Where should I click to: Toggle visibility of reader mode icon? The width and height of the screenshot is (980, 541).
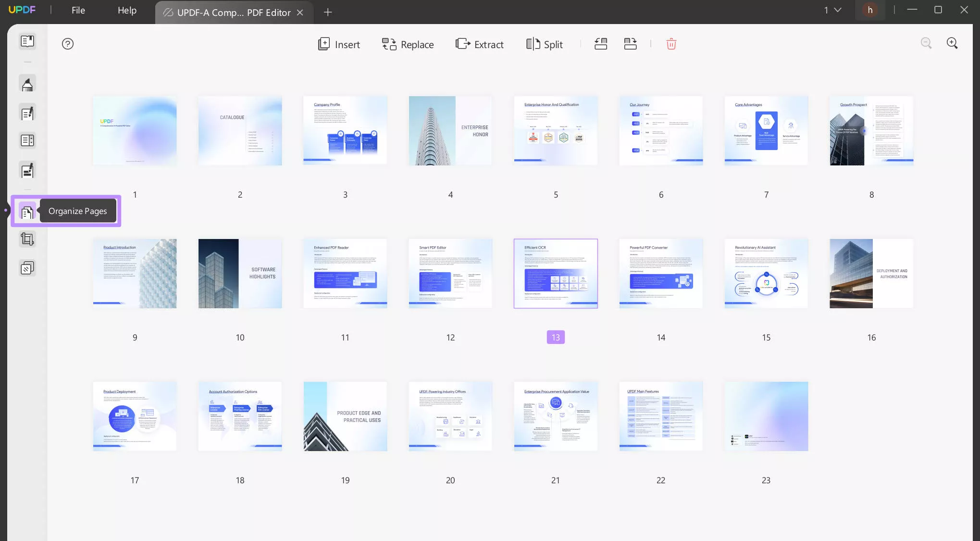tap(26, 41)
